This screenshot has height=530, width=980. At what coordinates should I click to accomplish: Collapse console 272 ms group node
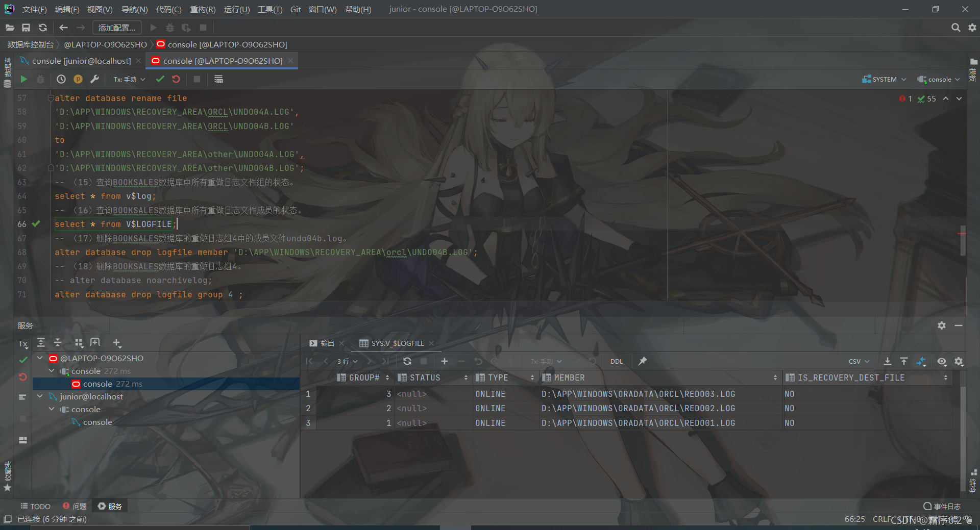pyautogui.click(x=52, y=371)
